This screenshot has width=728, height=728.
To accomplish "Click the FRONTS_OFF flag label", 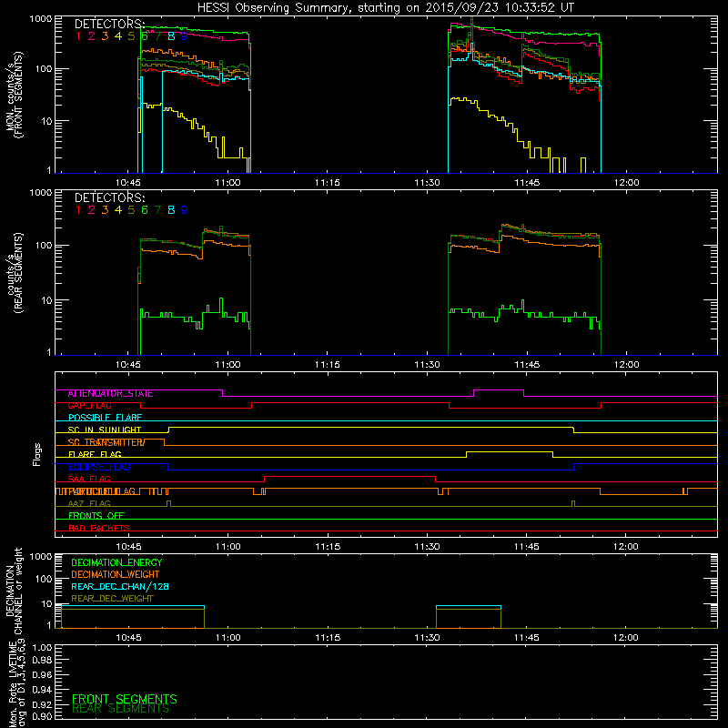I will (96, 516).
